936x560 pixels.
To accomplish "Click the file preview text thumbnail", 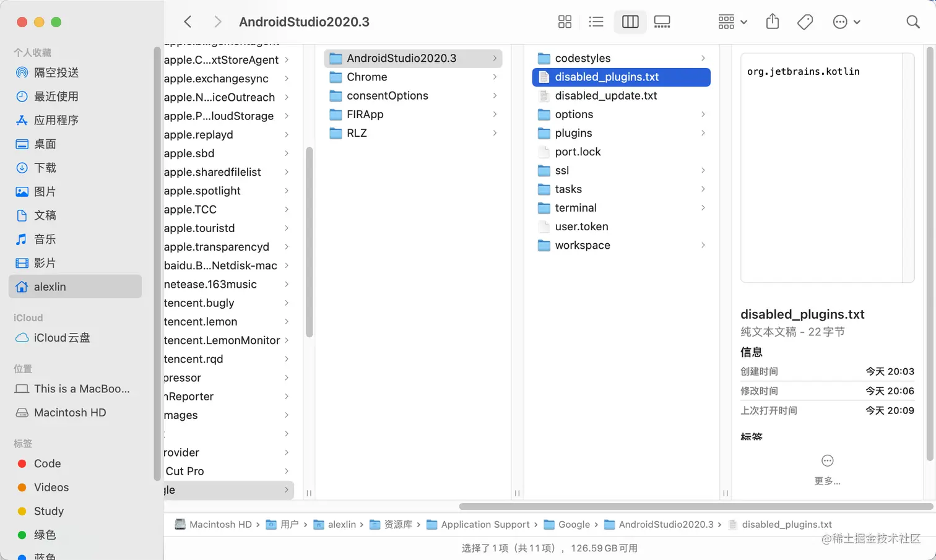I will (x=827, y=168).
